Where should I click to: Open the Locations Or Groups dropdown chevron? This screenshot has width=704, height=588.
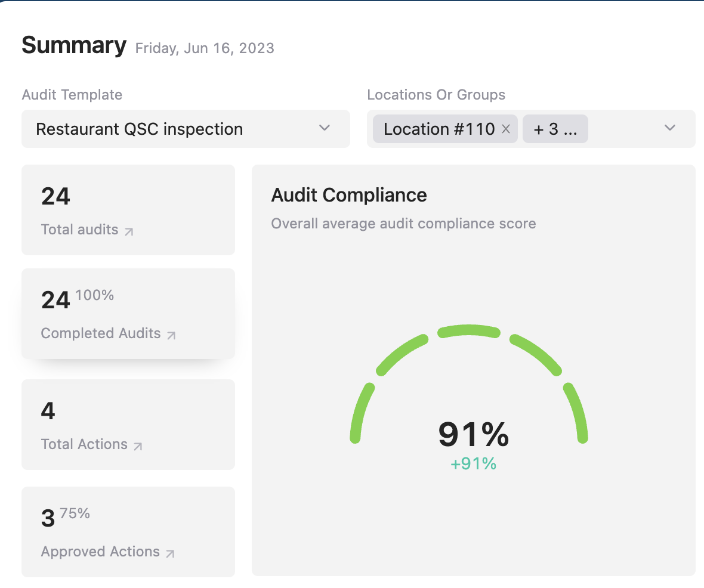click(x=670, y=128)
